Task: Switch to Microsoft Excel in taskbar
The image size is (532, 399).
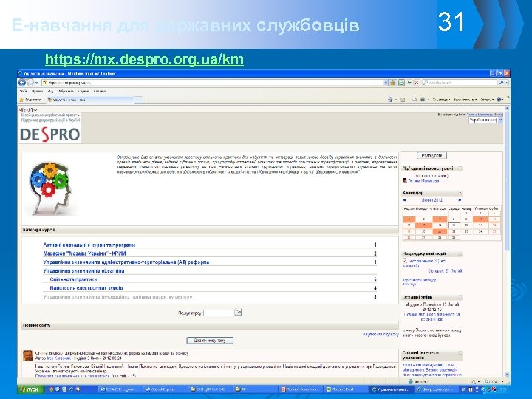Action: coord(345,389)
